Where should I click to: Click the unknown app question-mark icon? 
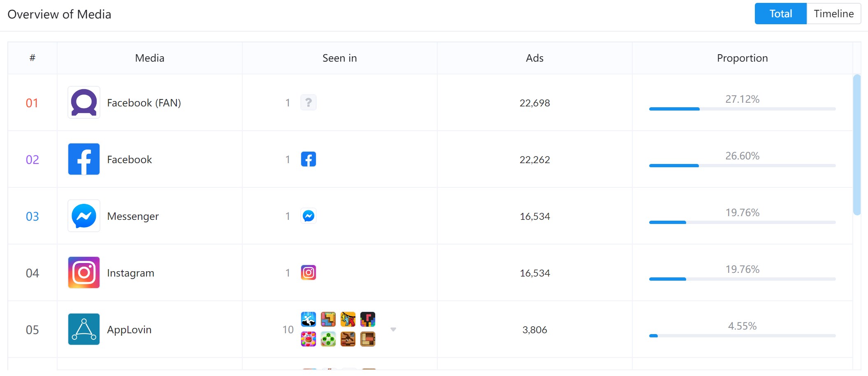click(309, 102)
